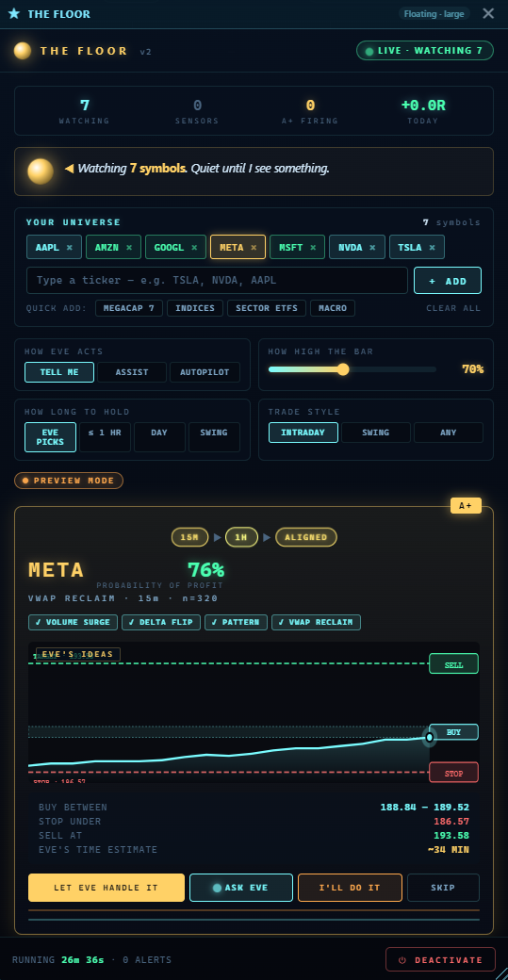Select INTRADAY trade style

[x=303, y=433]
